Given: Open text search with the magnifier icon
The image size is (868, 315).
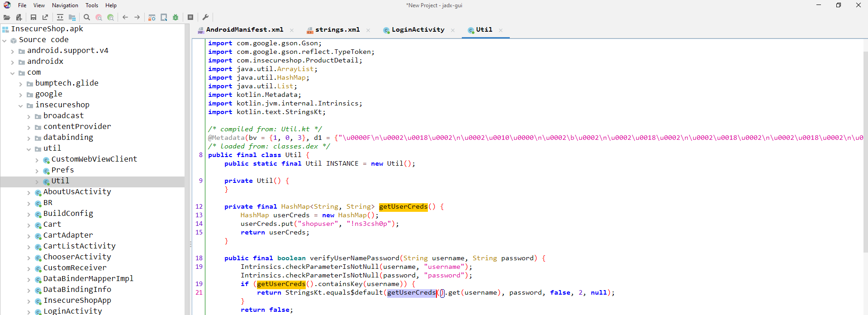Looking at the screenshot, I should point(87,17).
